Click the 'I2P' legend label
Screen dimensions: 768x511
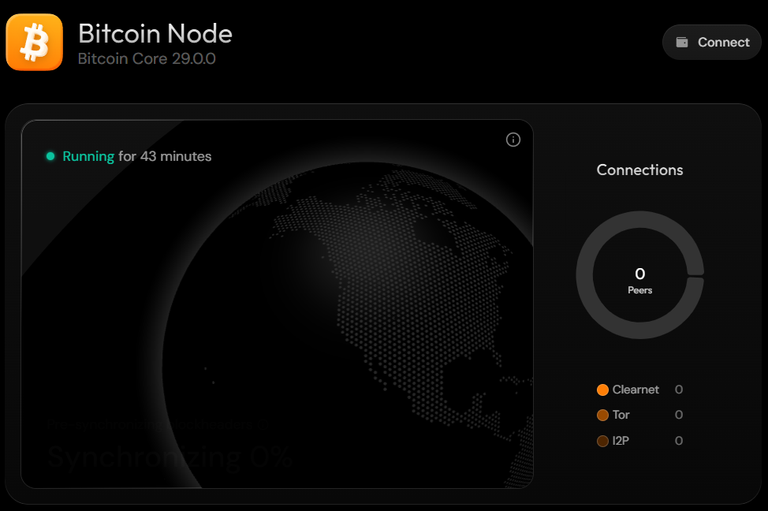621,441
